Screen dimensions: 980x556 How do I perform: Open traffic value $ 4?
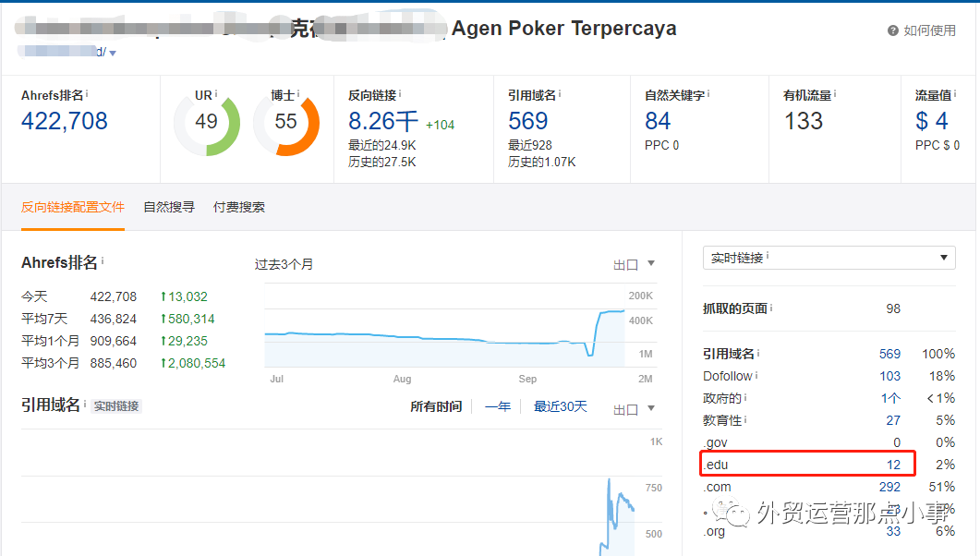[x=932, y=121]
